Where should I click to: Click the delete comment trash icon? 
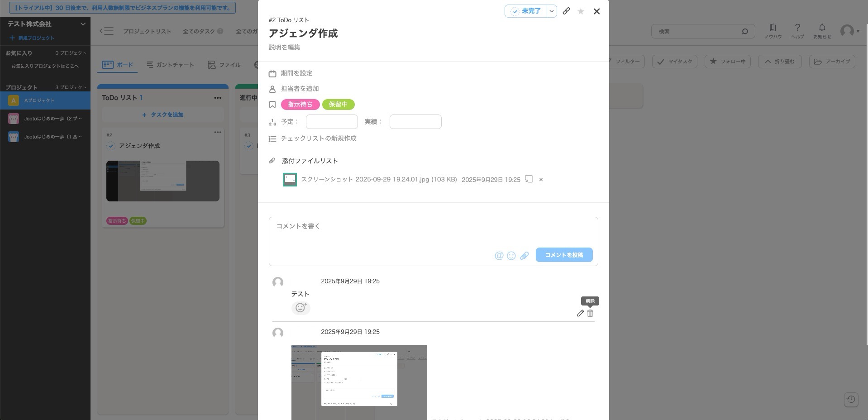[x=590, y=313]
